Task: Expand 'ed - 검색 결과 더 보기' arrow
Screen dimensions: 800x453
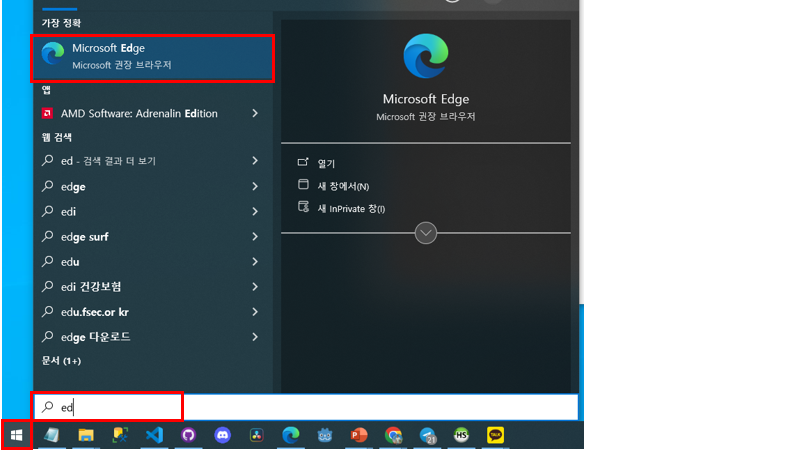Action: point(255,161)
